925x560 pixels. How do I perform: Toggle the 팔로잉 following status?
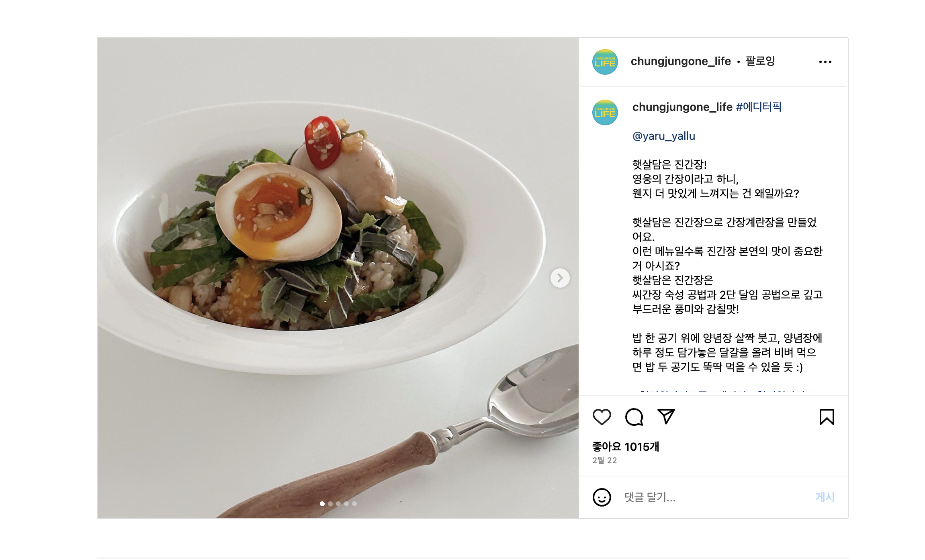tap(760, 61)
